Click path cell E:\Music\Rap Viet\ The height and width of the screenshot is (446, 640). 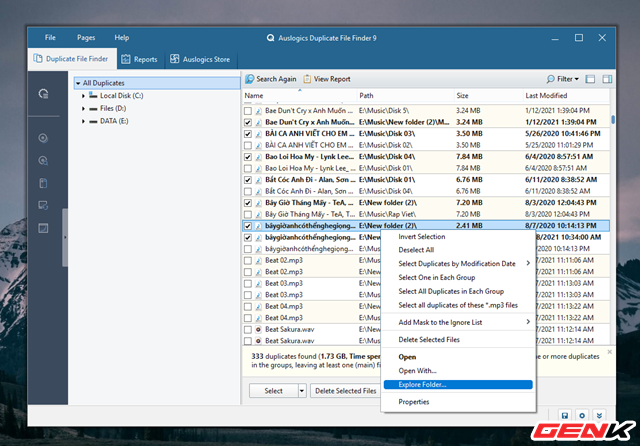(x=387, y=214)
